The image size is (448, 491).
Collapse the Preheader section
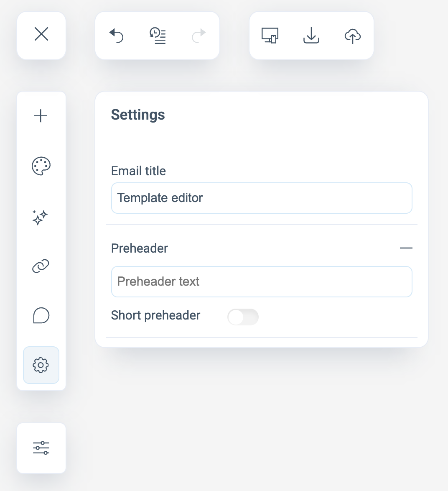pos(406,248)
